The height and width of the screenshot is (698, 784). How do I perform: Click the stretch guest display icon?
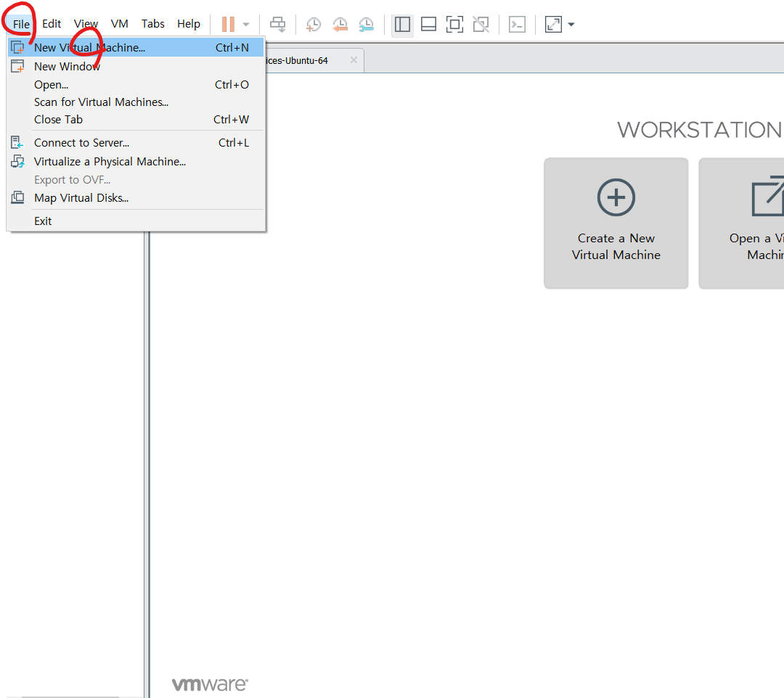coord(553,24)
